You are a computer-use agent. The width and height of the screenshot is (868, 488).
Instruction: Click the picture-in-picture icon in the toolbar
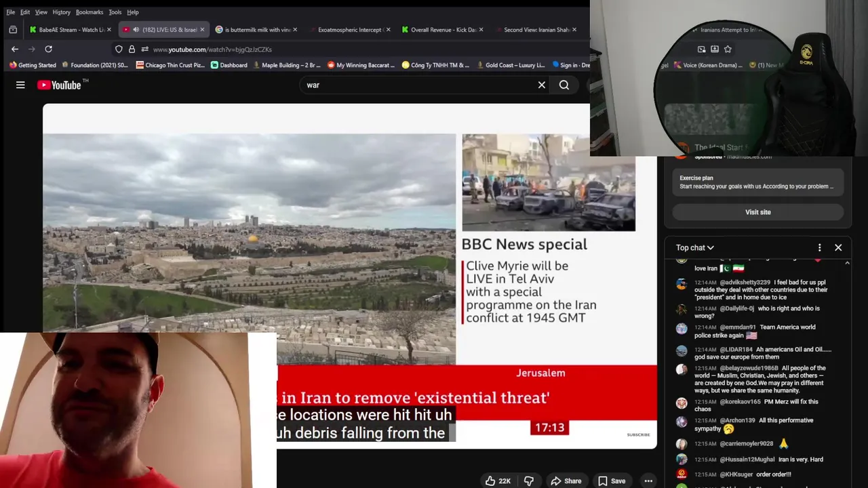pos(701,49)
